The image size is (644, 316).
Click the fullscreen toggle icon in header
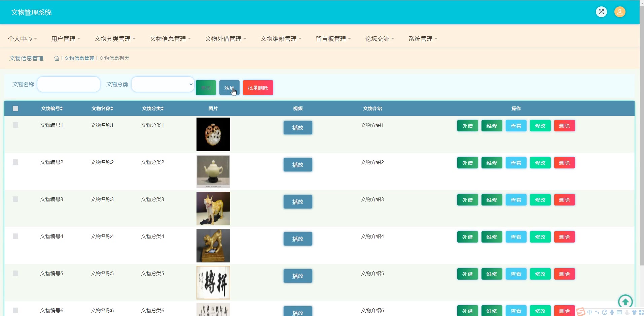tap(601, 12)
